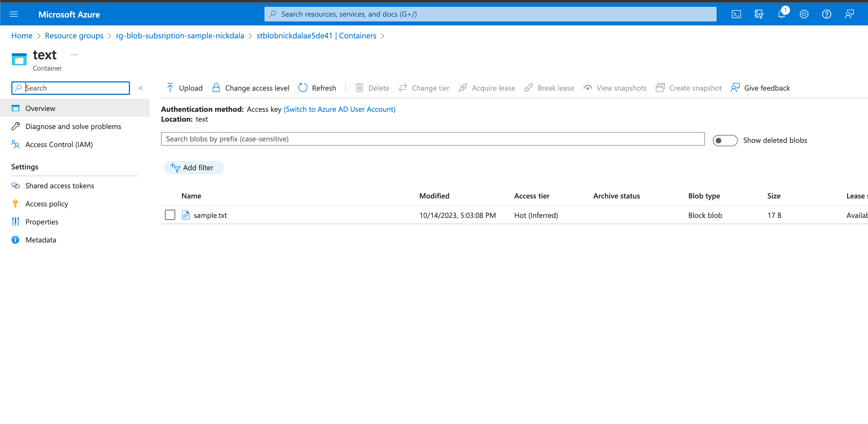The width and height of the screenshot is (868, 424).
Task: Sort by Modified column header
Action: pos(434,196)
